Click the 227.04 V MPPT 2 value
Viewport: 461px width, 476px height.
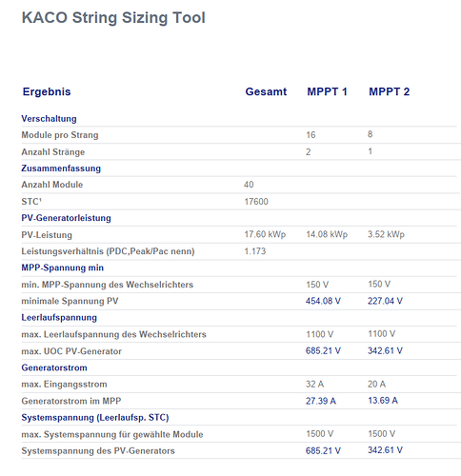(x=385, y=301)
